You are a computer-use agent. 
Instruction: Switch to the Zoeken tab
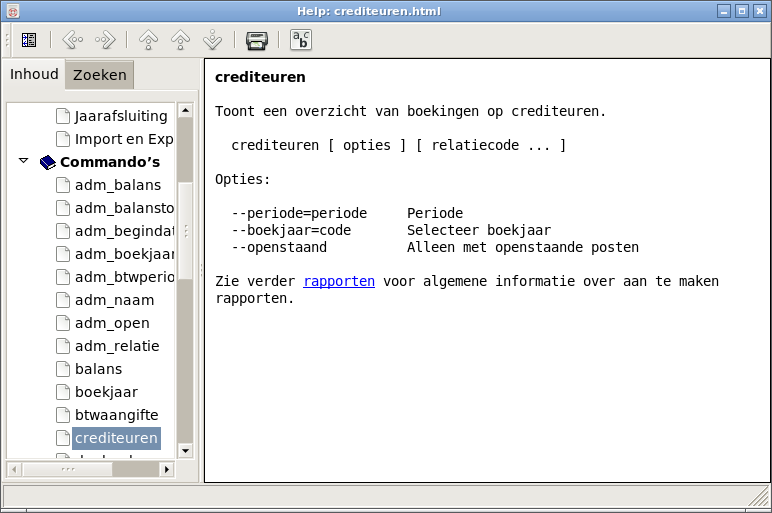coord(99,75)
